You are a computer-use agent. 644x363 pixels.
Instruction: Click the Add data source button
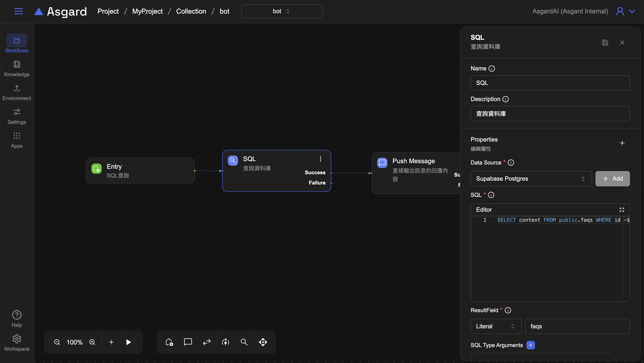click(612, 179)
